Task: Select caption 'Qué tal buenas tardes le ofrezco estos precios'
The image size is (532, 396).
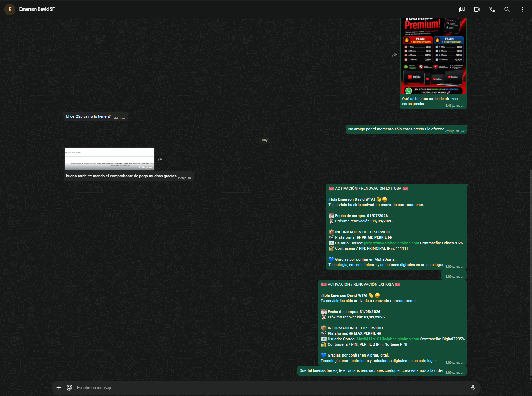Action: (x=430, y=101)
